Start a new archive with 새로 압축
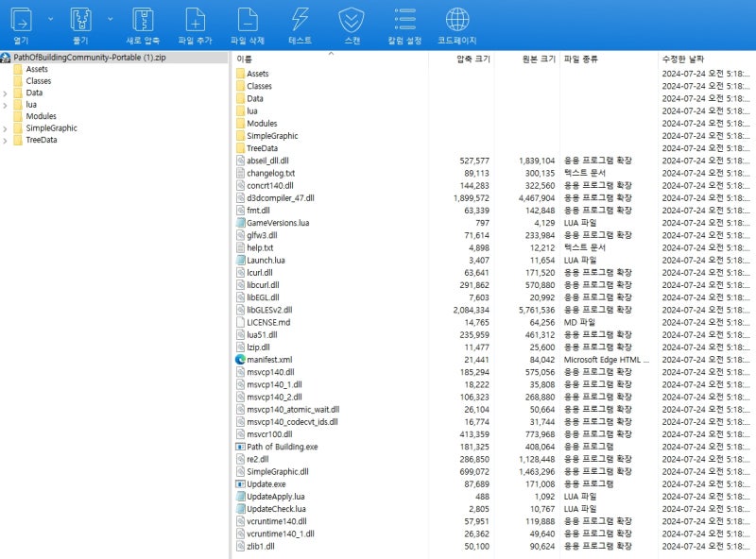Viewport: 756px width, 559px height. (x=143, y=20)
